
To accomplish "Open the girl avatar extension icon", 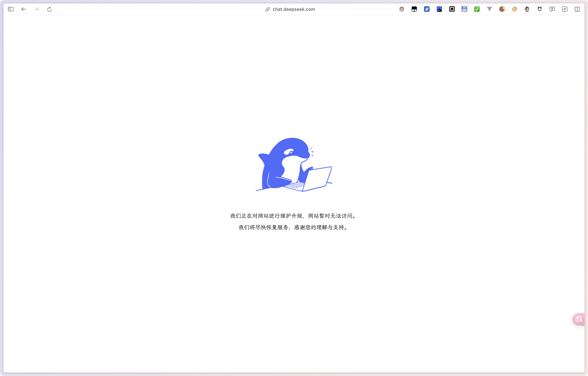I will [527, 9].
